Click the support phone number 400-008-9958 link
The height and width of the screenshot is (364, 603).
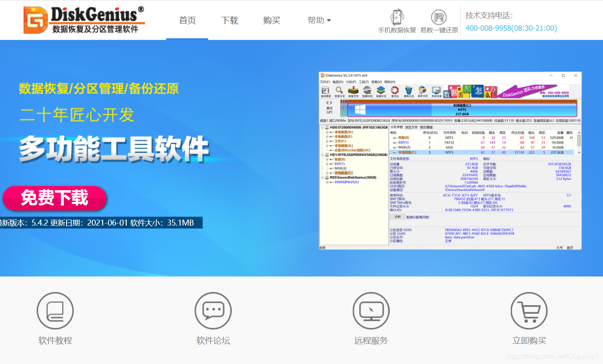pos(511,28)
